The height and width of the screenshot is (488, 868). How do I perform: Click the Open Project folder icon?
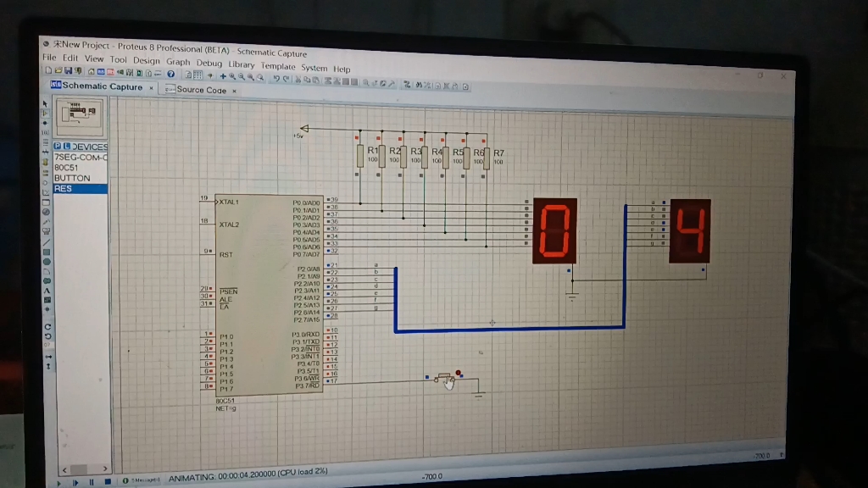point(58,71)
